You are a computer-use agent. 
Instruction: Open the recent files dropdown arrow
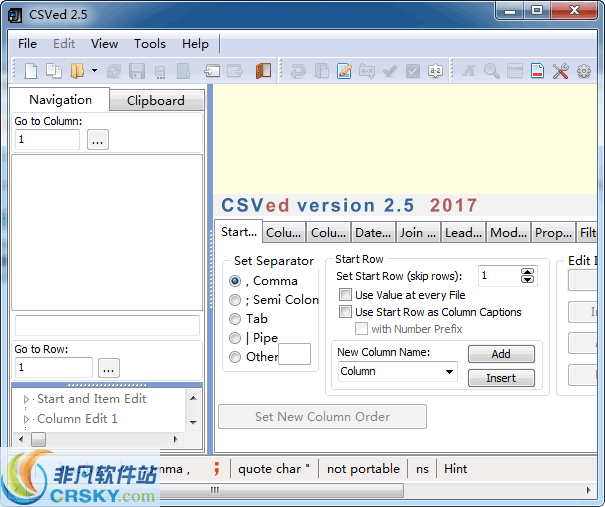click(94, 71)
